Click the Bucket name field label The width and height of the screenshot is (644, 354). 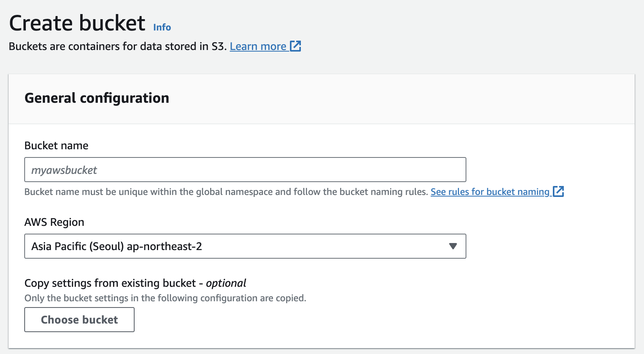click(x=56, y=146)
